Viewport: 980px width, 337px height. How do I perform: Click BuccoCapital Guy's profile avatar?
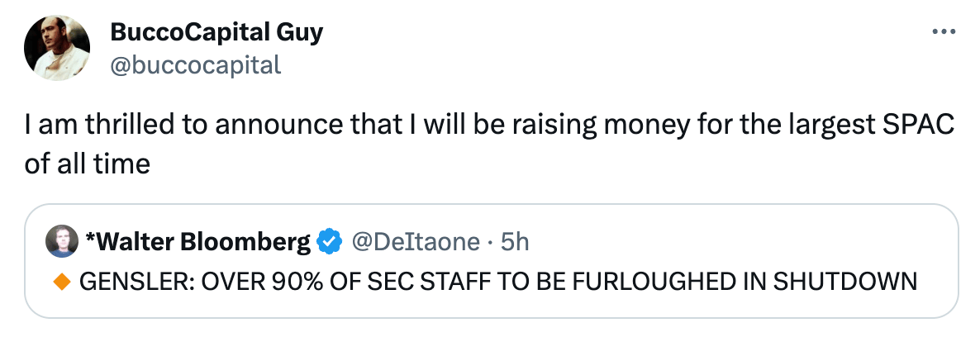(x=57, y=49)
